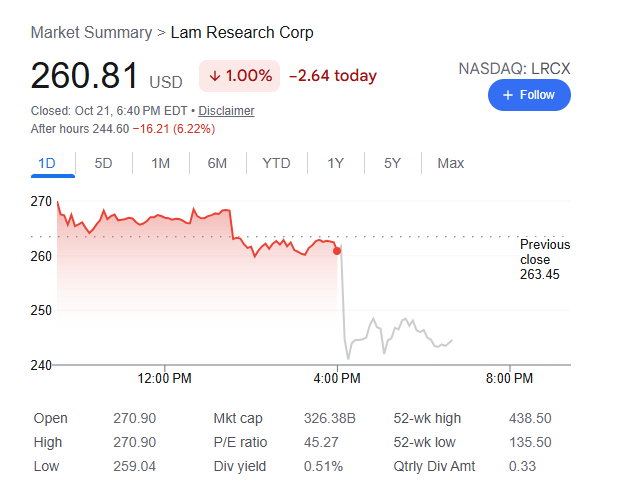Screen dimensions: 621x485
Task: Select the 1Y time range
Action: pos(335,163)
